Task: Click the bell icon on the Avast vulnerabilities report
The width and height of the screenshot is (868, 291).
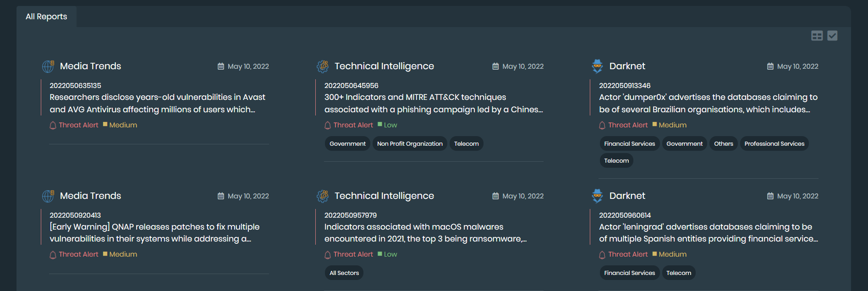Action: (x=53, y=125)
